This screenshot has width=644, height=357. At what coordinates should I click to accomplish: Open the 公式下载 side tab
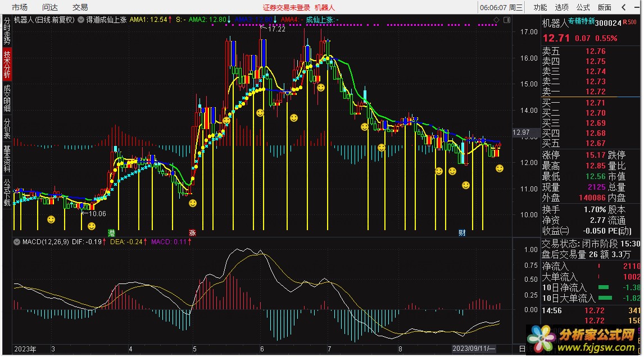(7, 192)
